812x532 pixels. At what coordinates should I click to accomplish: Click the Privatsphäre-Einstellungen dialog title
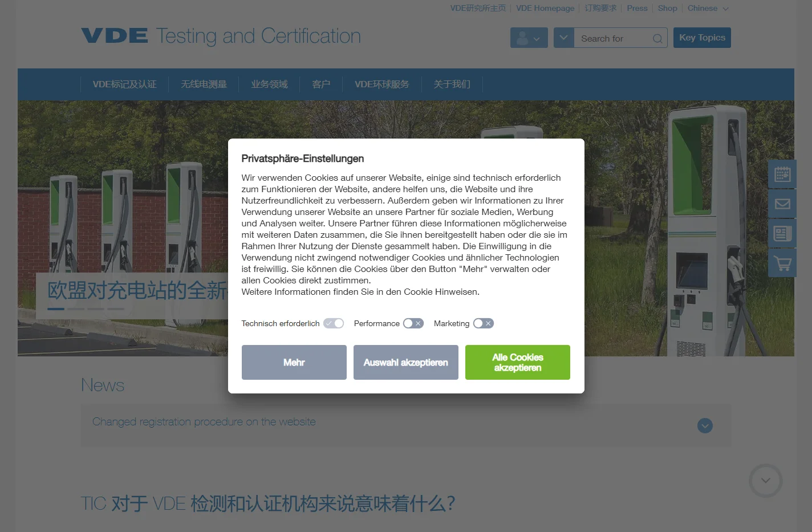click(302, 159)
